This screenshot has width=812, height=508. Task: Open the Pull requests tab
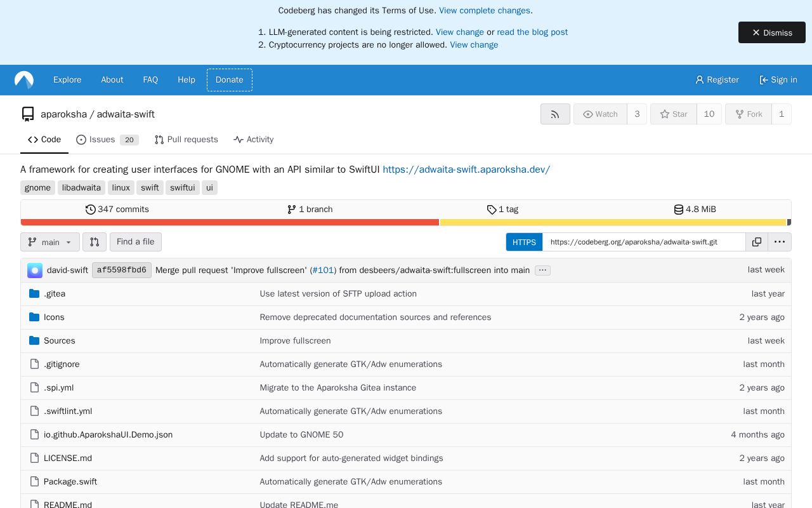click(186, 140)
